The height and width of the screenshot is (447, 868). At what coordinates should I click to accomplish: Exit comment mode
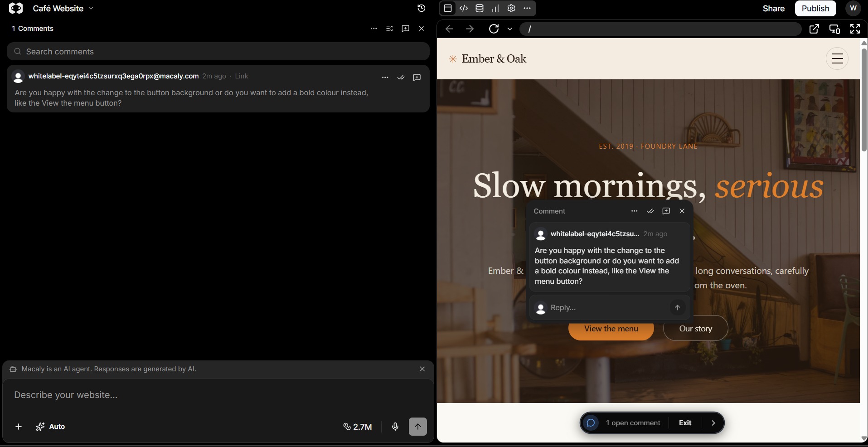[685, 423]
